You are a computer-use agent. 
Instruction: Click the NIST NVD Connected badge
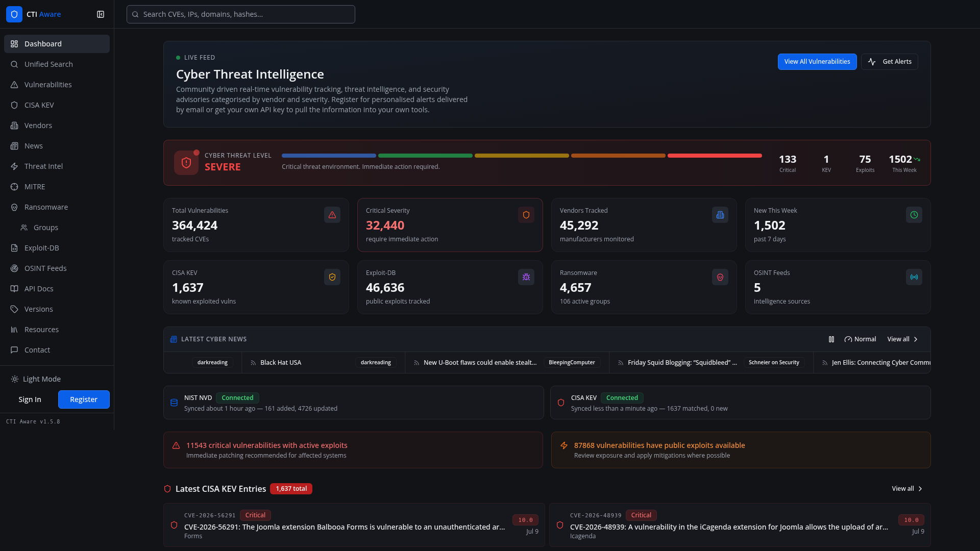[237, 398]
